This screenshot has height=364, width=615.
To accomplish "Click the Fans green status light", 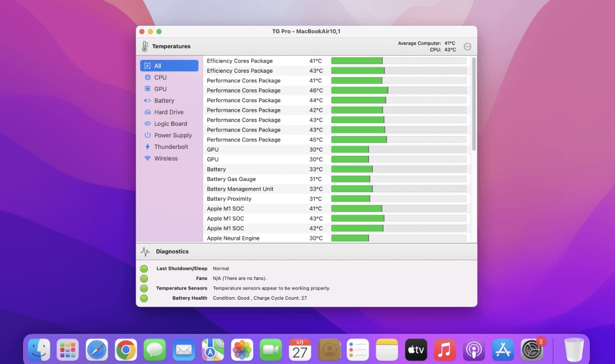I will (144, 278).
